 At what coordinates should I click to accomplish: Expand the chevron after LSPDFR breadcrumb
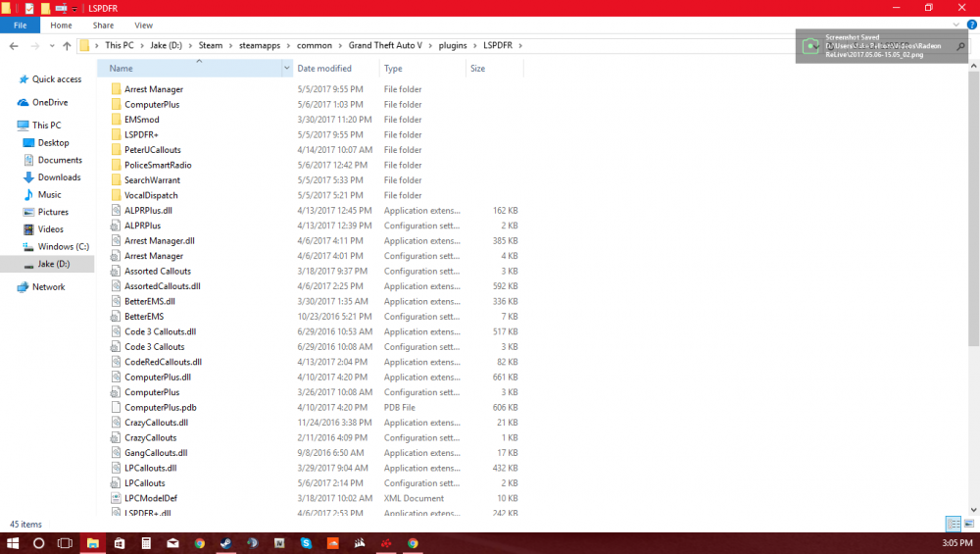[x=520, y=46]
